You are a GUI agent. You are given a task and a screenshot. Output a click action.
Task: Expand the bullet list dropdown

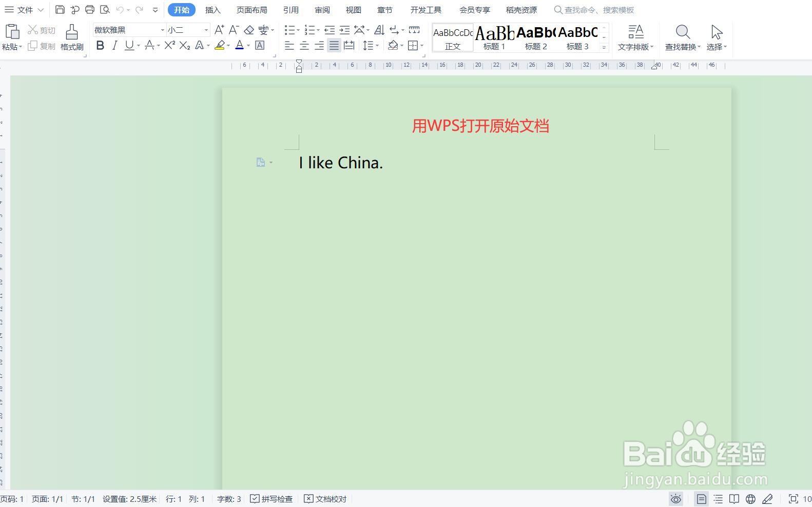tap(298, 30)
